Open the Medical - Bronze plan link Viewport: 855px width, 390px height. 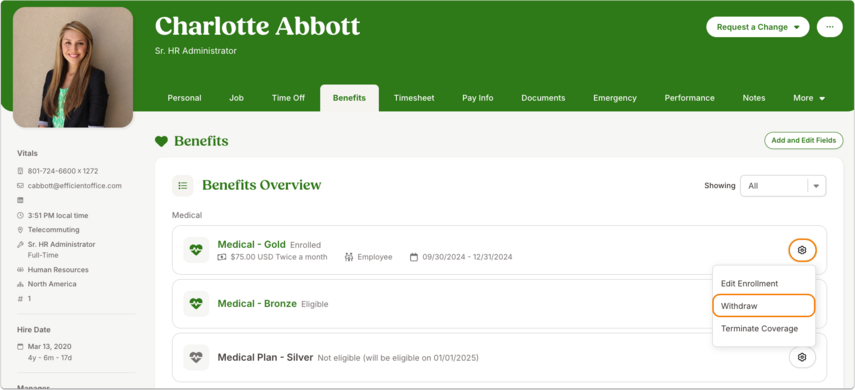point(257,304)
